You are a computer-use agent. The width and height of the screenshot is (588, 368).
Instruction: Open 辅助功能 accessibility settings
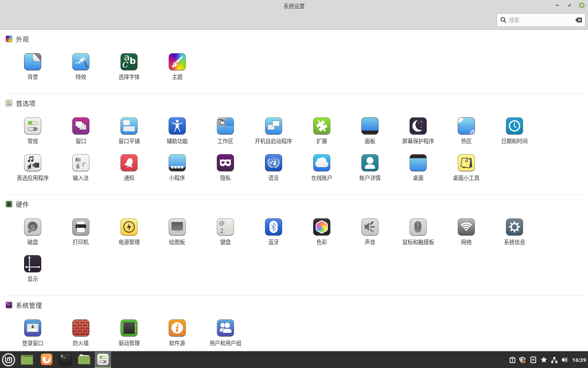(177, 131)
